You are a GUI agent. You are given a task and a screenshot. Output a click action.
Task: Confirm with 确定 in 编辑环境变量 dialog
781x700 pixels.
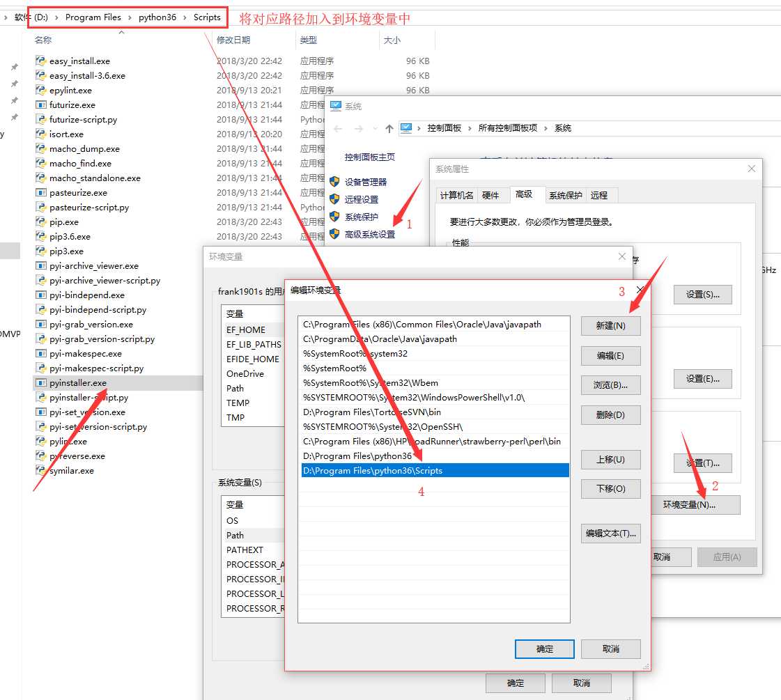[x=544, y=649]
